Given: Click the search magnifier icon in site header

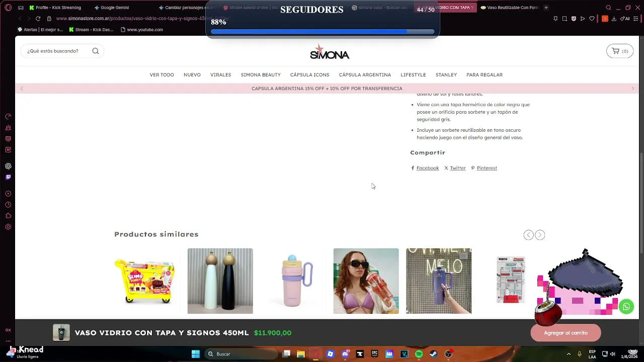Looking at the screenshot, I should click(96, 51).
